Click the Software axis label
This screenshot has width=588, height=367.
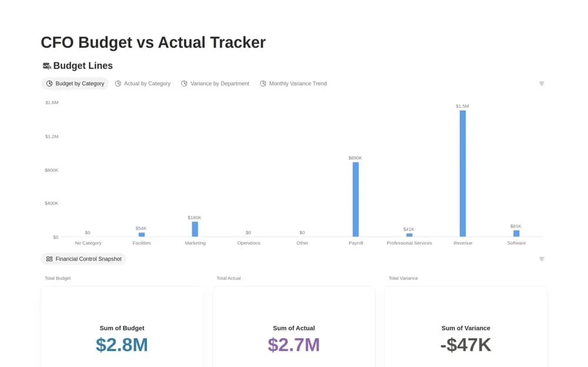coord(516,243)
